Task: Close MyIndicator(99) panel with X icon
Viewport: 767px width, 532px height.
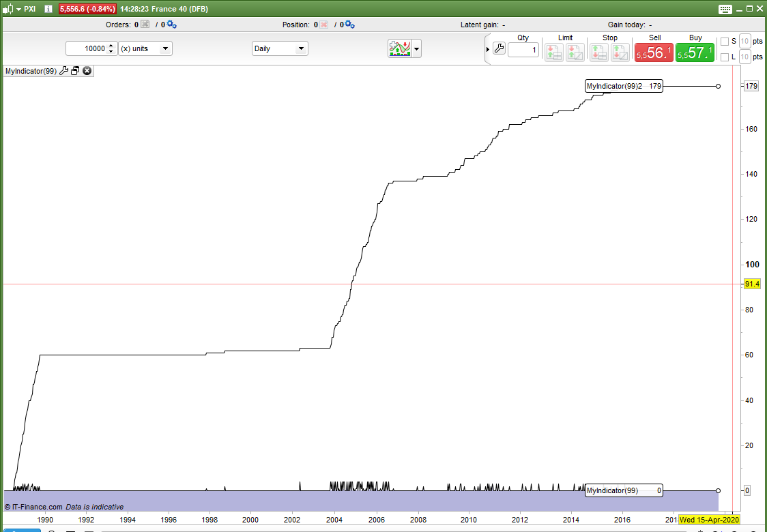Action: [87, 71]
